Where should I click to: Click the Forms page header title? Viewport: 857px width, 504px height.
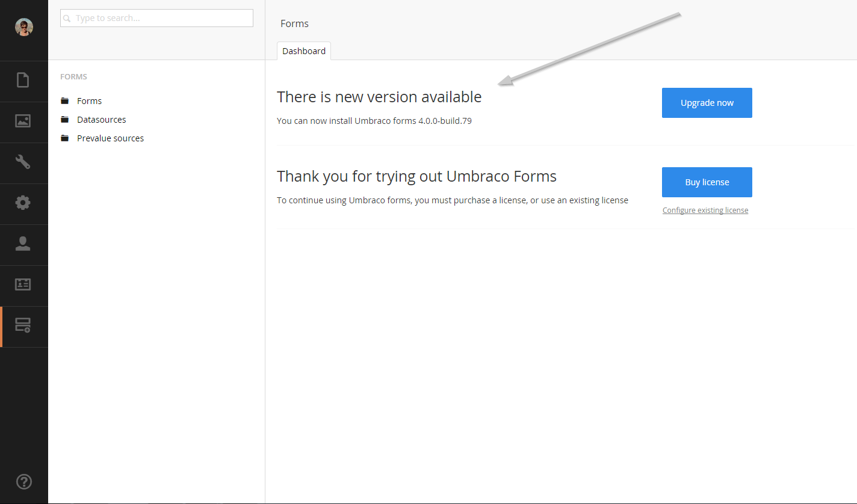click(x=294, y=24)
